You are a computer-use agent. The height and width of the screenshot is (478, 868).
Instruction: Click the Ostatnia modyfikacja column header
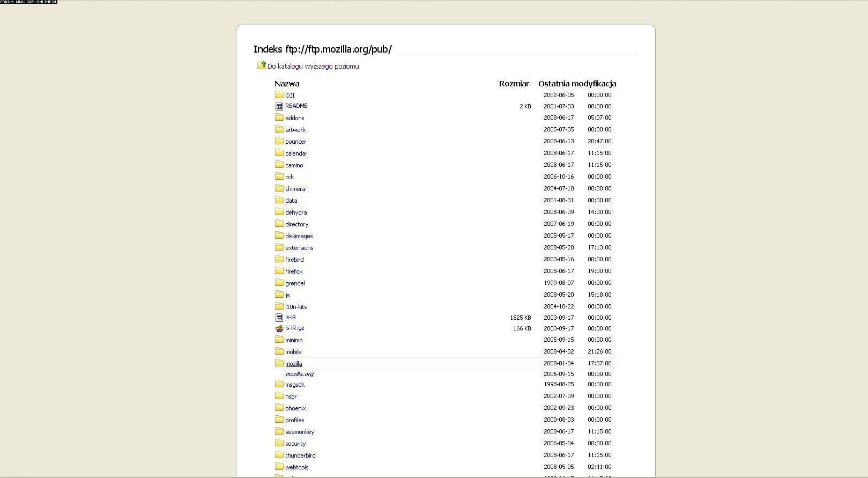(x=577, y=84)
